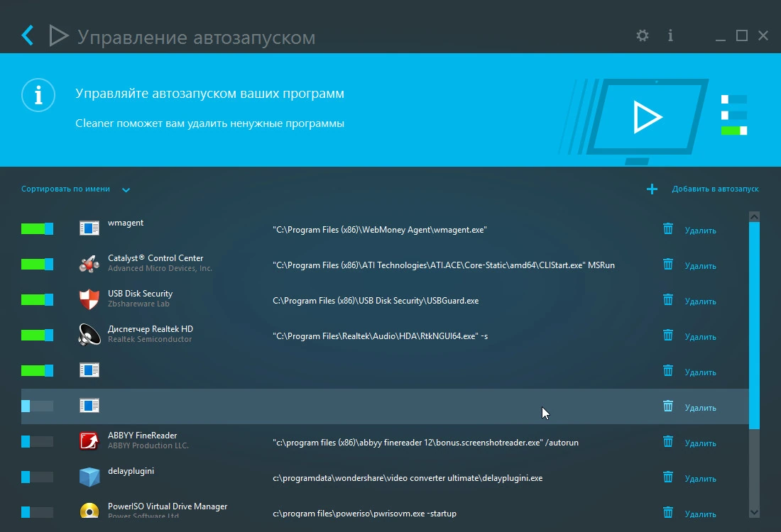Screen dimensions: 781x532
Task: Open info via the 'i' icon in title bar
Action: tap(670, 35)
